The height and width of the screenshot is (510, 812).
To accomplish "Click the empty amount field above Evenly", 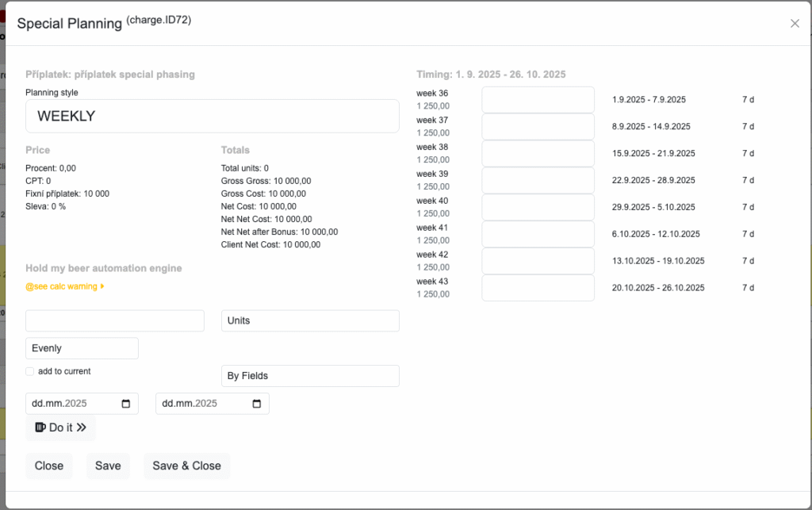I will point(115,320).
